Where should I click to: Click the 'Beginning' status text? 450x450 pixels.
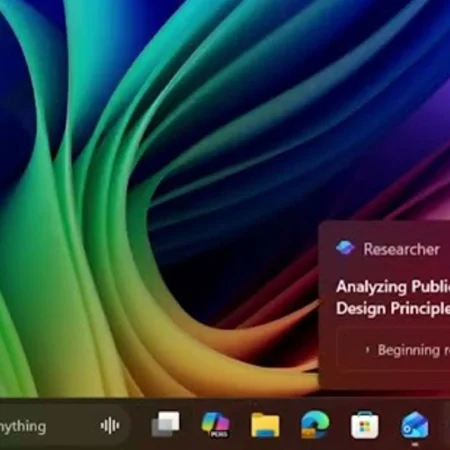[409, 350]
